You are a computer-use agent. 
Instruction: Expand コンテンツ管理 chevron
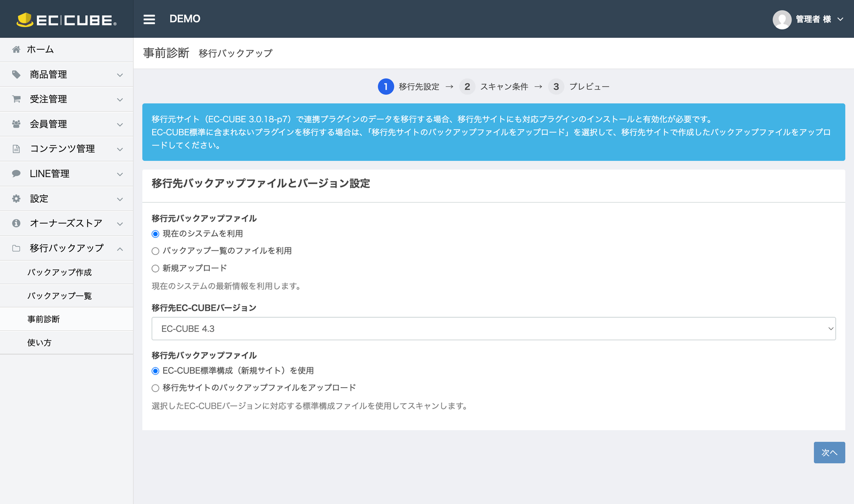click(x=120, y=149)
